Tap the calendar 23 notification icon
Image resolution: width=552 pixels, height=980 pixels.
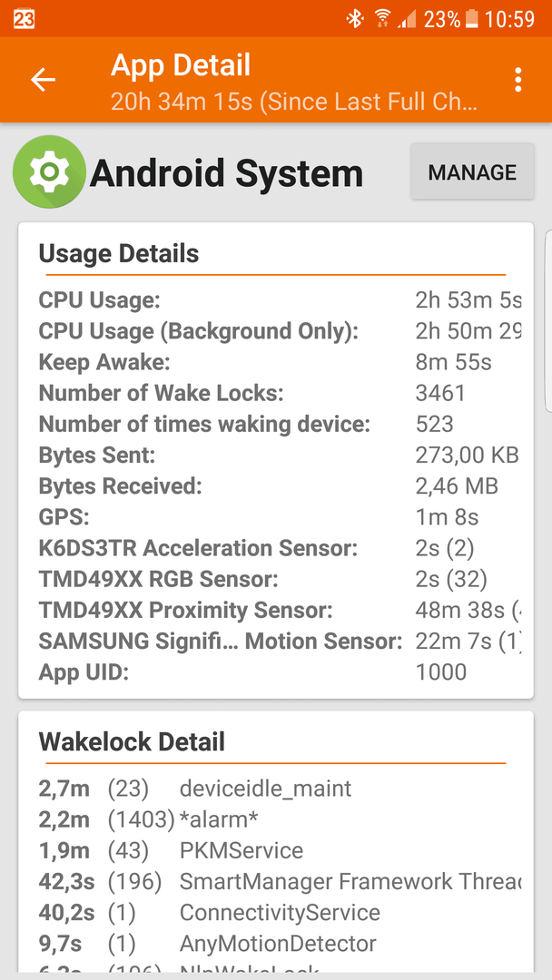tap(24, 19)
